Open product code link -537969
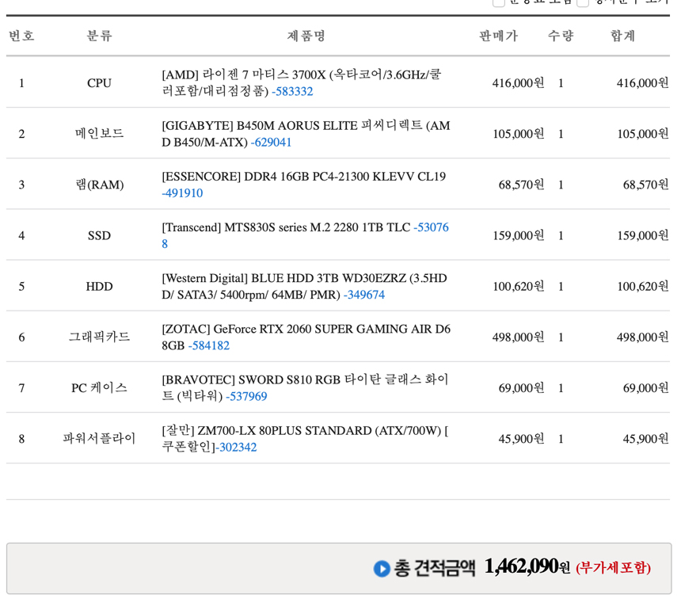Screen dimensions: 700x610 (x=246, y=397)
